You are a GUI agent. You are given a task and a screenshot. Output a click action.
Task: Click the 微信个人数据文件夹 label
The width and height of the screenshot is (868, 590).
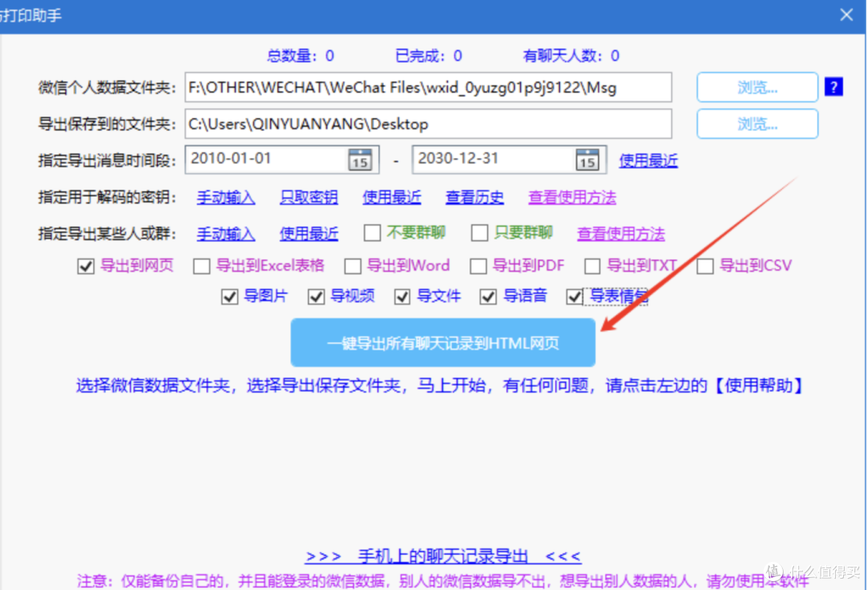(108, 88)
